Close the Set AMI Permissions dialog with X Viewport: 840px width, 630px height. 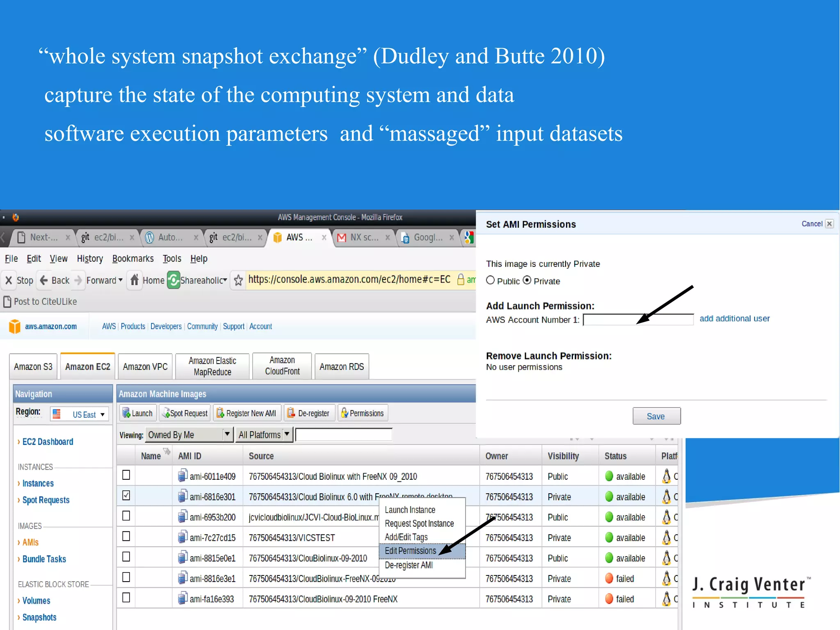829,224
